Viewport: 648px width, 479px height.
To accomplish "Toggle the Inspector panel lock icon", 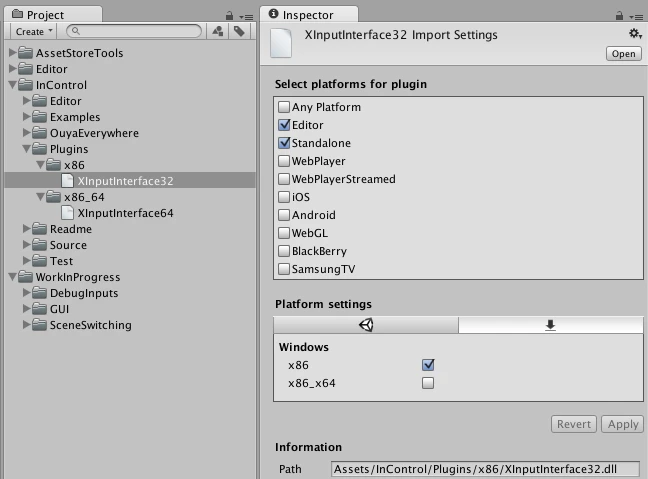I will [619, 16].
